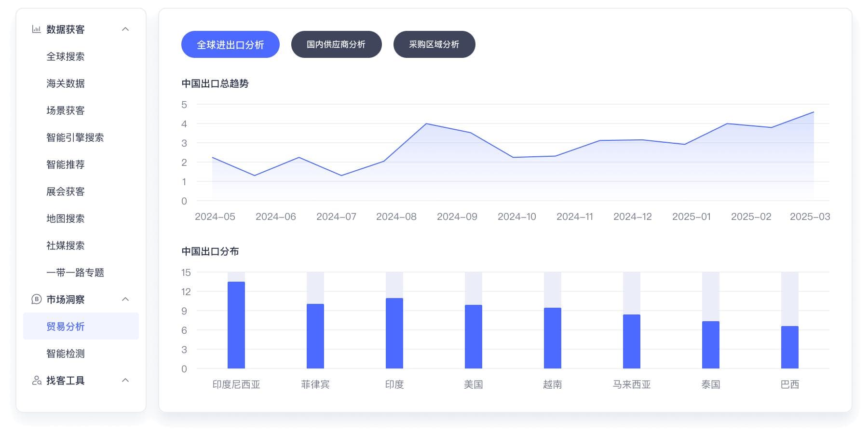Click the 2024-08 peak on trend line
868x436 pixels.
pos(426,124)
